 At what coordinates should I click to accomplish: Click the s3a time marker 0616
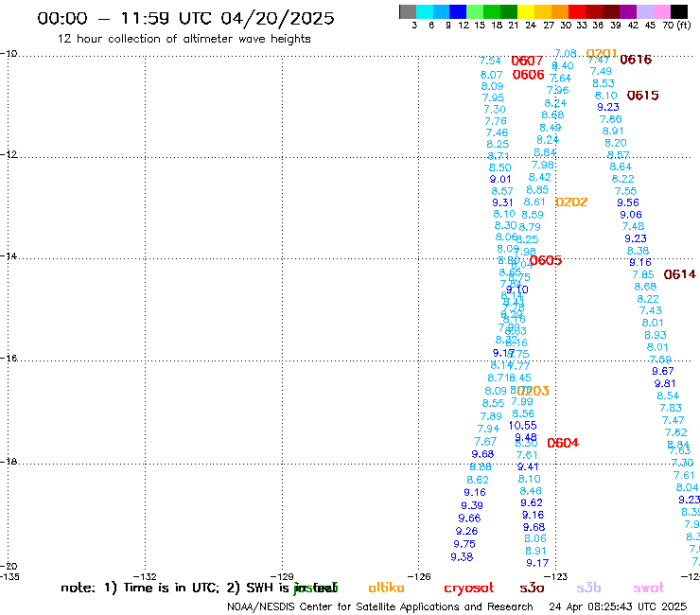(x=636, y=60)
